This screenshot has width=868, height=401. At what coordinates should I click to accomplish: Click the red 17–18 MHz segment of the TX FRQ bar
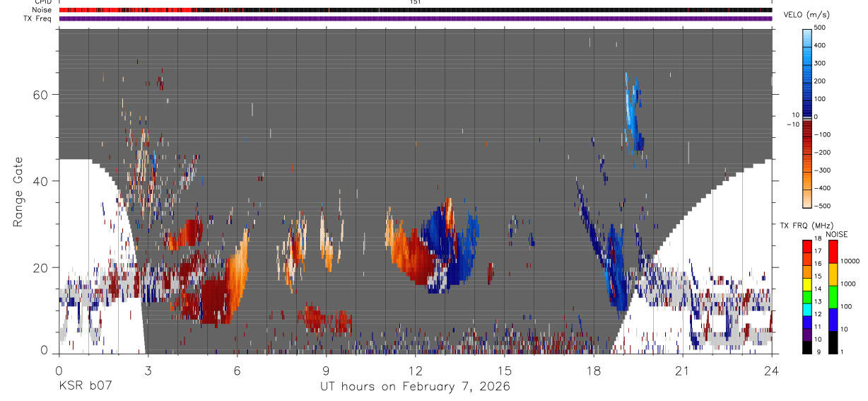tap(807, 246)
